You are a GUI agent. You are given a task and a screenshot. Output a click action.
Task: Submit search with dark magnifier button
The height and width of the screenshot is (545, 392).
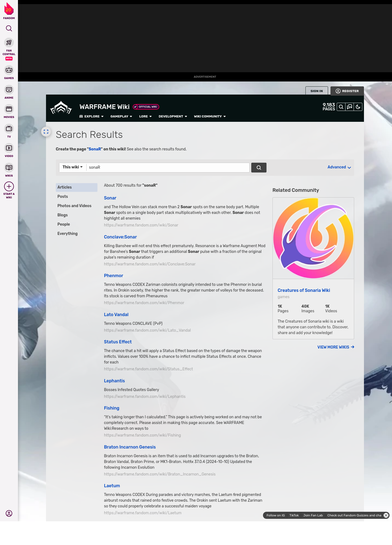click(259, 168)
